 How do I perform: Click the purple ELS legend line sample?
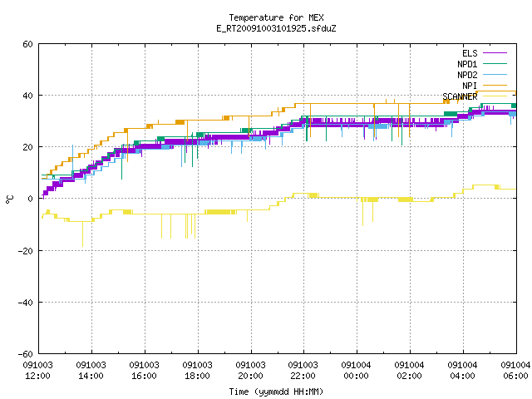pos(495,53)
